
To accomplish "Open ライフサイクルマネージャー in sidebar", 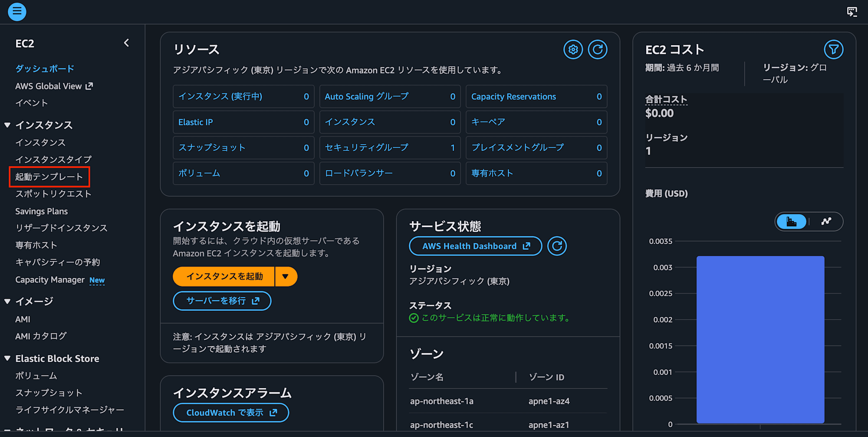I will pos(69,410).
